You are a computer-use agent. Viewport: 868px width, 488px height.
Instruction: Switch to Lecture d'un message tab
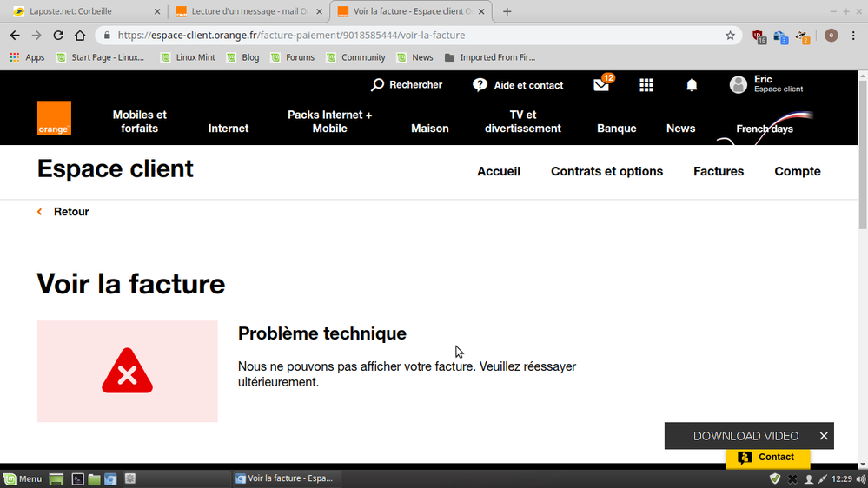[x=243, y=11]
